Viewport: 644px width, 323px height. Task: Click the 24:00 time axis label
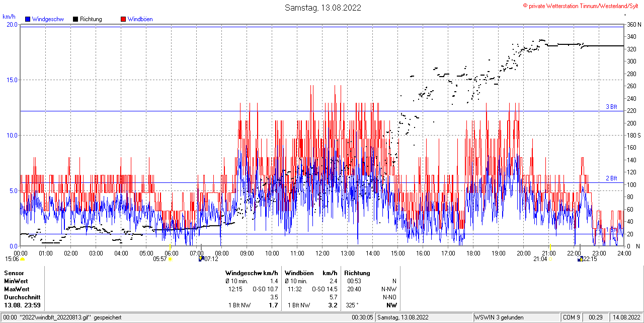click(x=624, y=253)
